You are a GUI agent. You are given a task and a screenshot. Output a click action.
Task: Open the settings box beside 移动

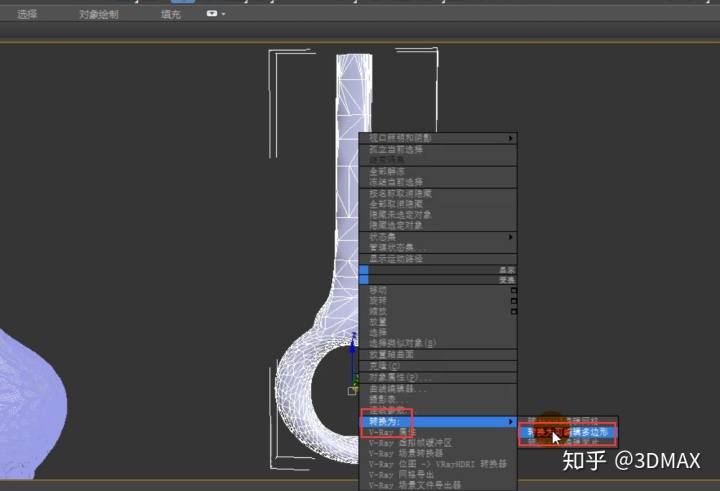(514, 290)
